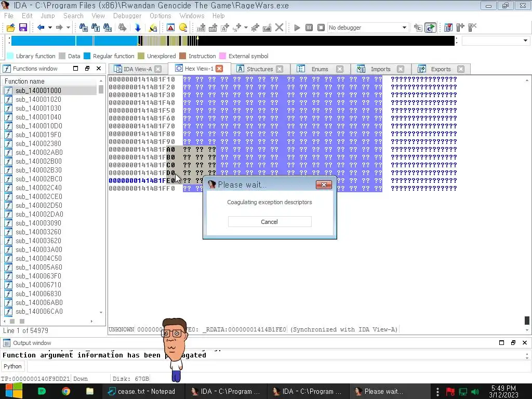Click the Save database floppy icon

(x=23, y=28)
